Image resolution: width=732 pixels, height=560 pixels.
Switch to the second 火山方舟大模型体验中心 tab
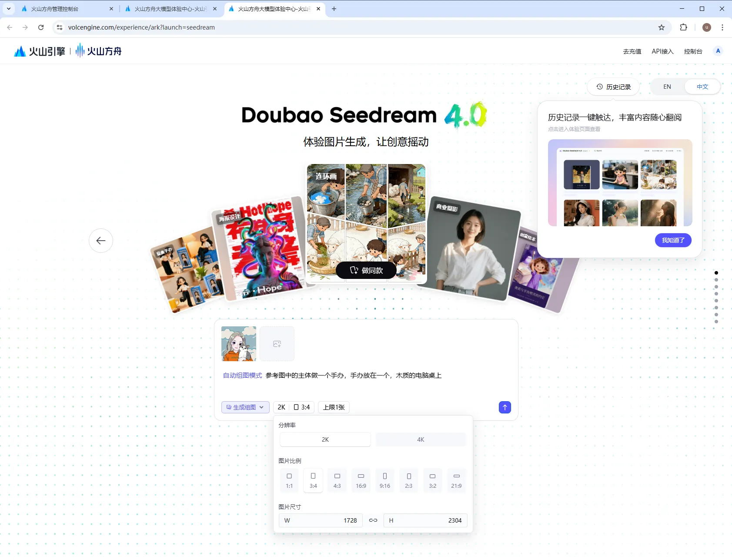point(170,9)
